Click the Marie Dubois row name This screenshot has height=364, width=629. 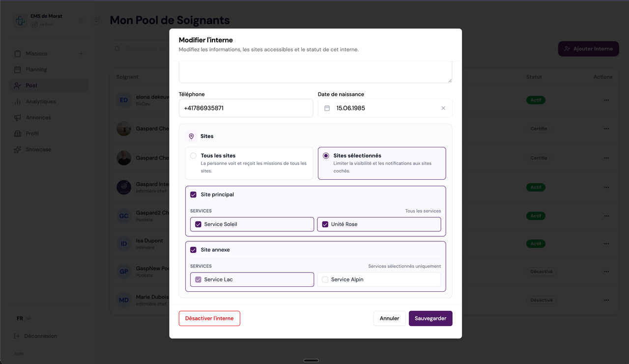click(x=152, y=297)
